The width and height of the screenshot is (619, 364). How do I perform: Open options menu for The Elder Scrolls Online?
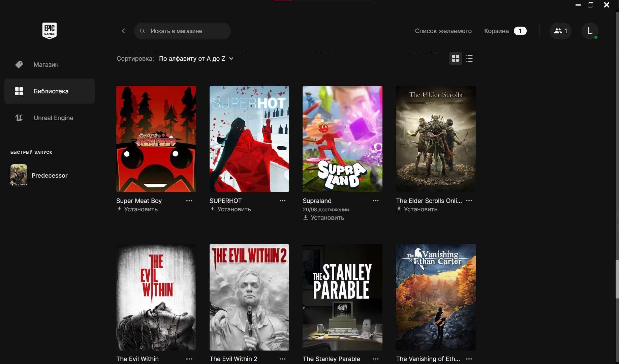(469, 201)
